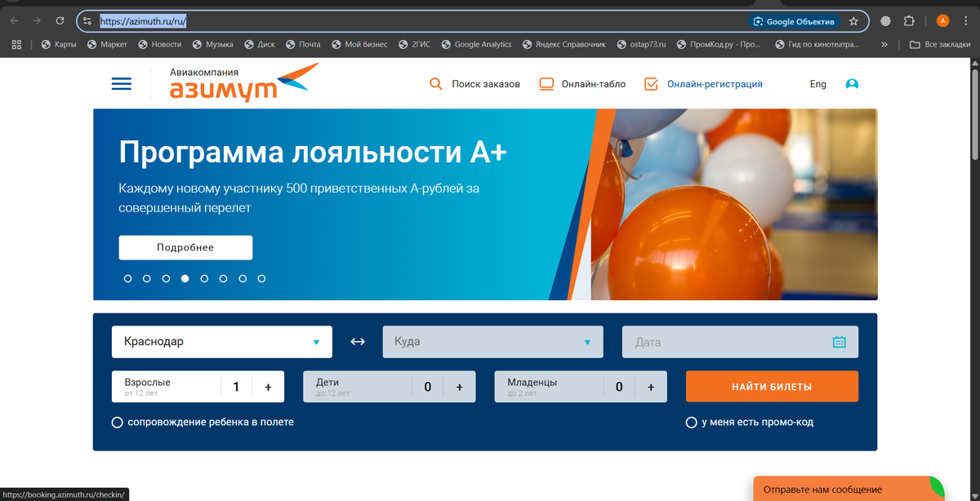The image size is (980, 501).
Task: Open Chrome three-dot menu
Action: pyautogui.click(x=966, y=21)
